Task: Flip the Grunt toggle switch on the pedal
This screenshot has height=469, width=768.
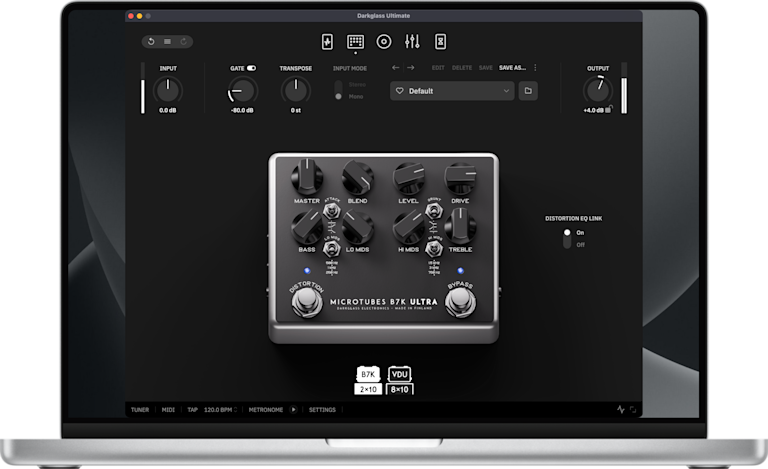Action: [x=433, y=211]
